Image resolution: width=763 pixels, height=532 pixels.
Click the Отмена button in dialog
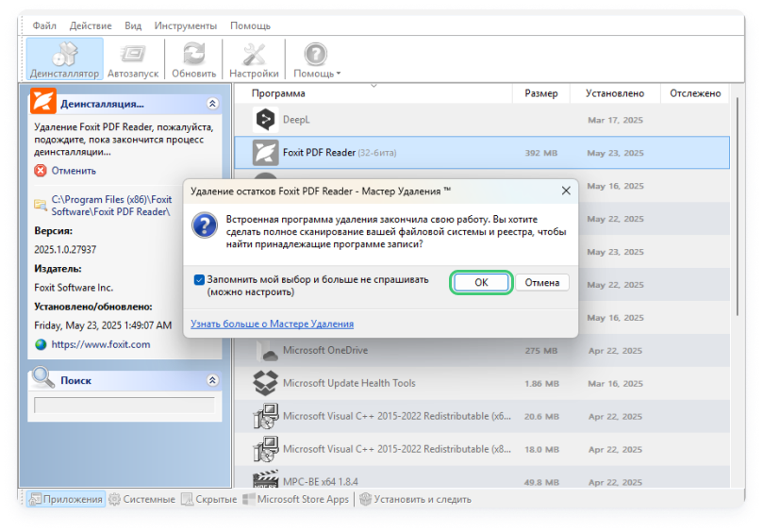click(x=541, y=282)
